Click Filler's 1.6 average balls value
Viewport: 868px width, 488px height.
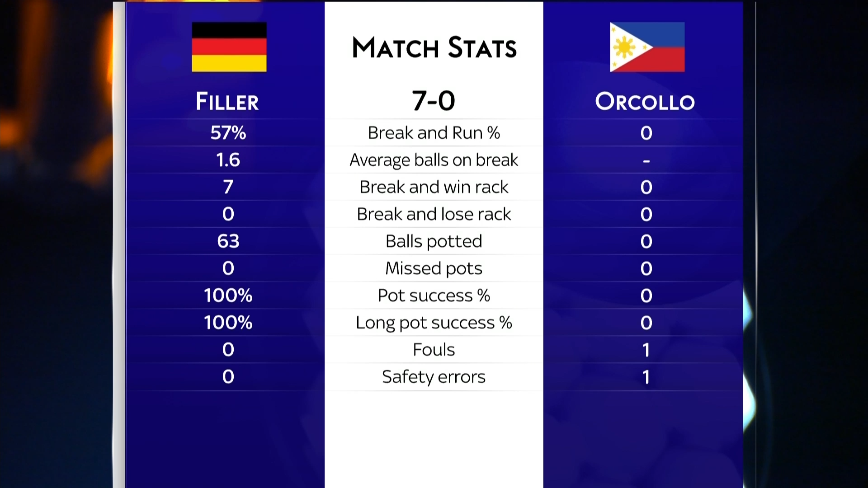click(x=228, y=160)
